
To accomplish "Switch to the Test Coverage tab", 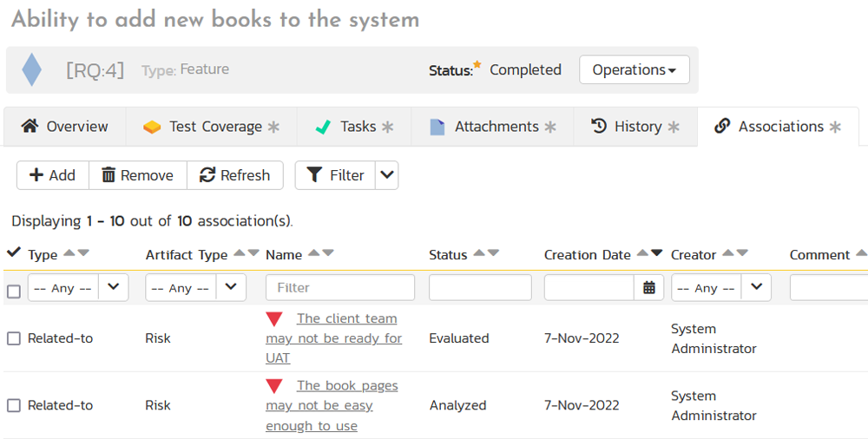I will [211, 127].
